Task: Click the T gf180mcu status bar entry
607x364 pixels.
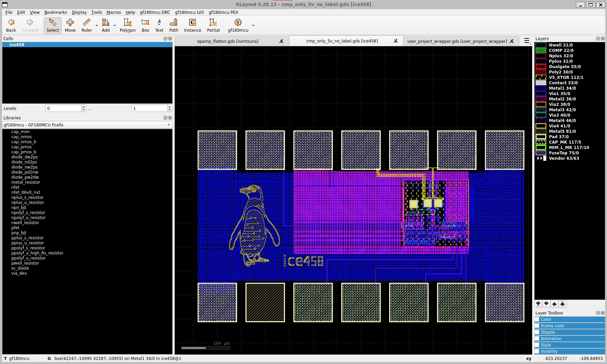Action: pos(17,358)
